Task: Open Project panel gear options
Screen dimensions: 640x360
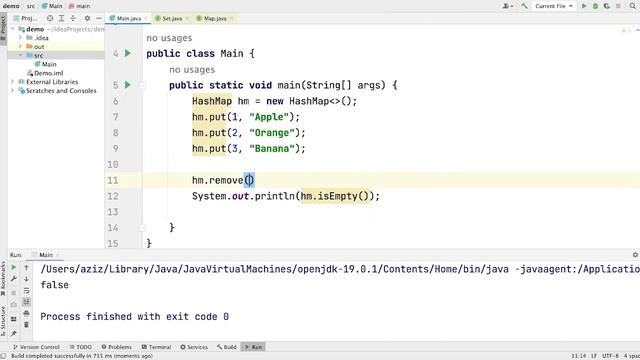Action: [87, 18]
